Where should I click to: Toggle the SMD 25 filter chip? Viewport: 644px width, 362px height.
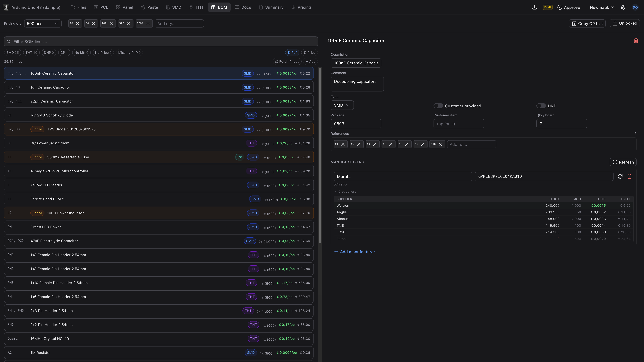[x=12, y=53]
